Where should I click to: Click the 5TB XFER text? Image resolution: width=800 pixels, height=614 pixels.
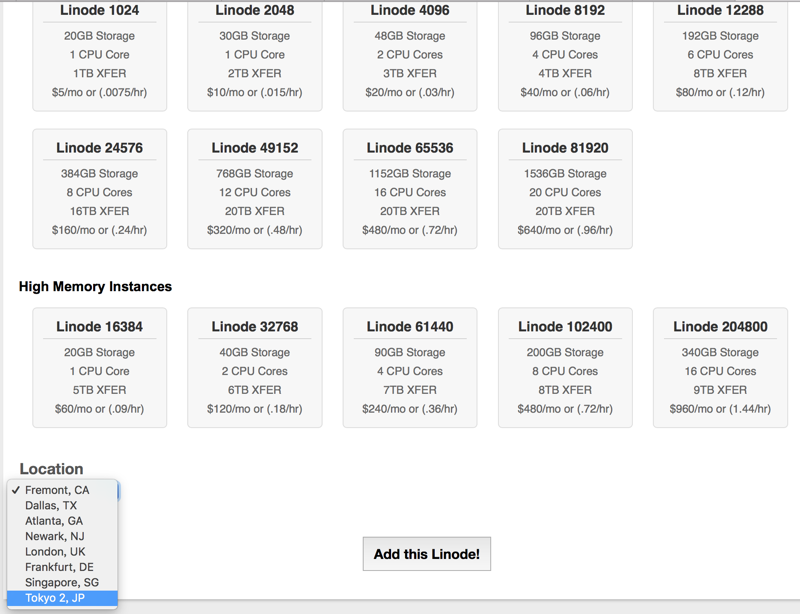[99, 390]
